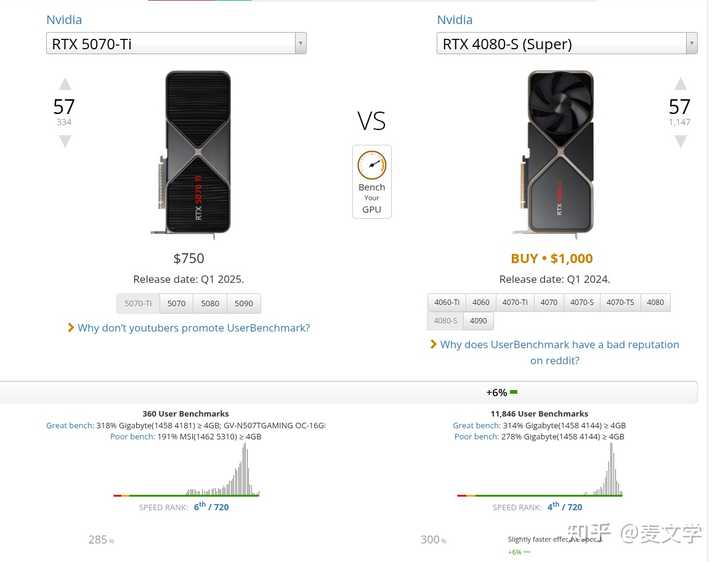
Task: Select the 5070 model tab
Action: click(x=176, y=303)
